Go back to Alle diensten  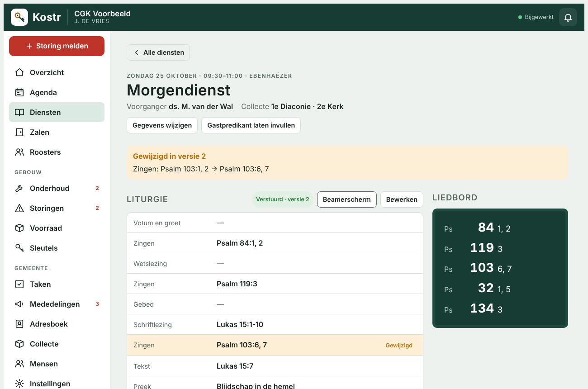coord(158,52)
